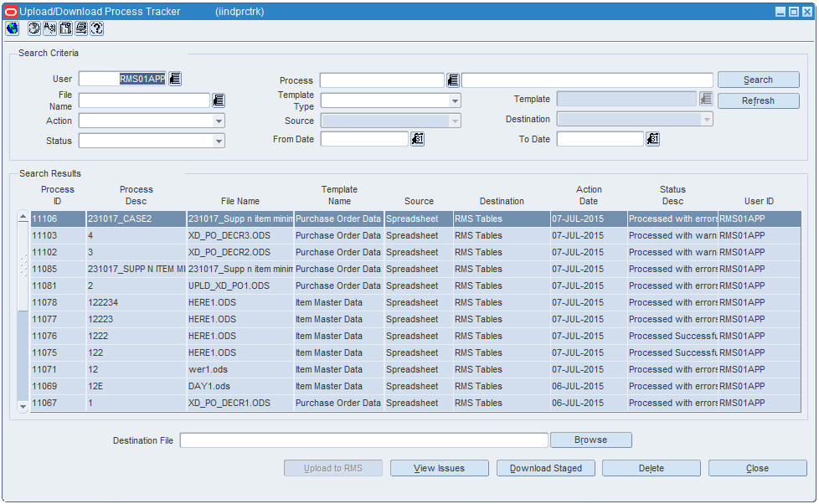Screen dimensions: 819x504
Task: Click the Close button at bottom
Action: (x=757, y=468)
